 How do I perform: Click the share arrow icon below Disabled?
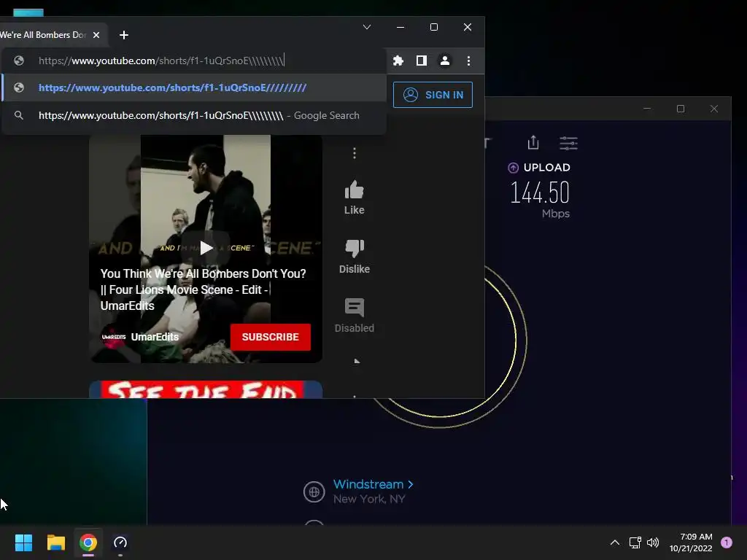coord(357,361)
